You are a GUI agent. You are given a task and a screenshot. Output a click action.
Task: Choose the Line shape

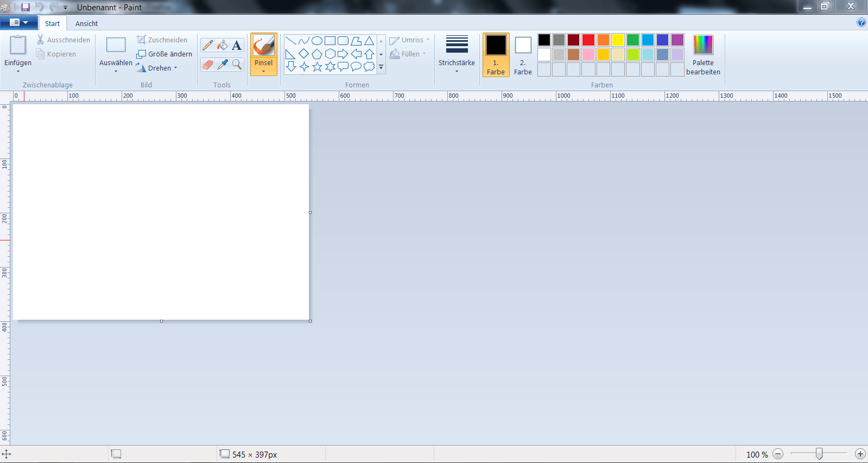[x=290, y=41]
